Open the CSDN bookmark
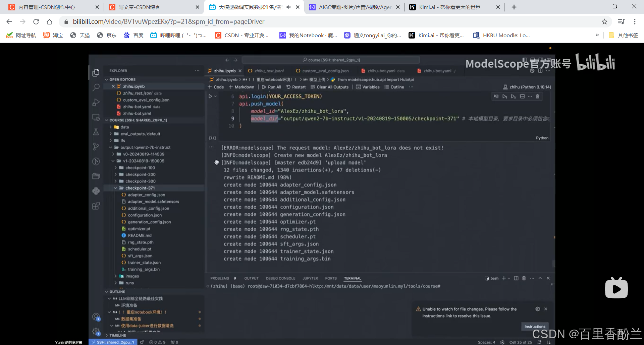Viewport: 644px width, 345px height. click(x=242, y=35)
